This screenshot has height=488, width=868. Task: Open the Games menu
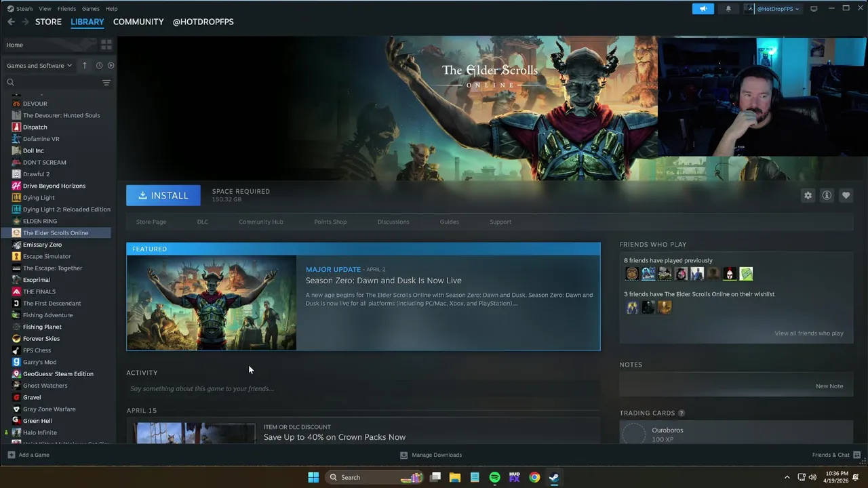(x=90, y=9)
